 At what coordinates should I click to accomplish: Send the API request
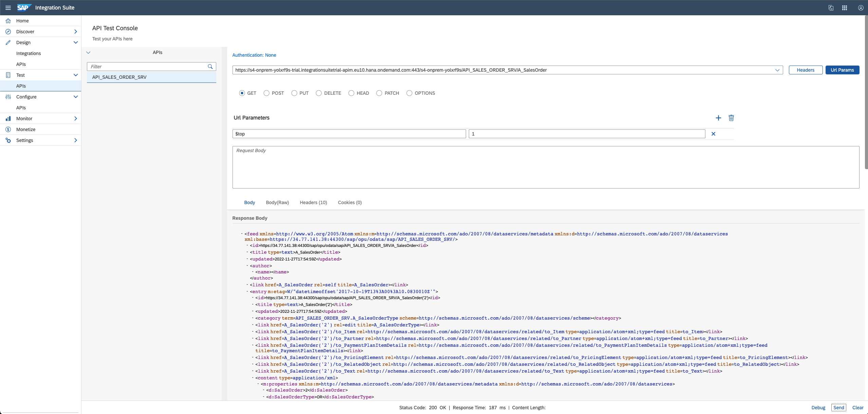click(838, 408)
